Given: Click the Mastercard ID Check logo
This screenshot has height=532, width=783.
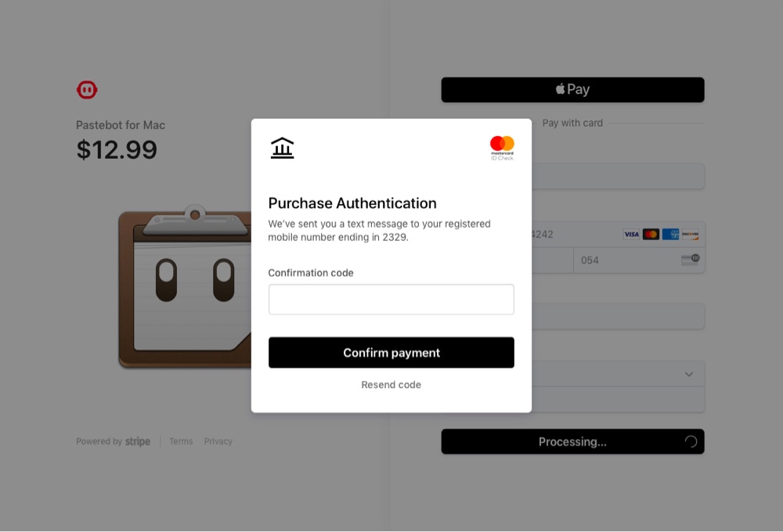Looking at the screenshot, I should (502, 147).
